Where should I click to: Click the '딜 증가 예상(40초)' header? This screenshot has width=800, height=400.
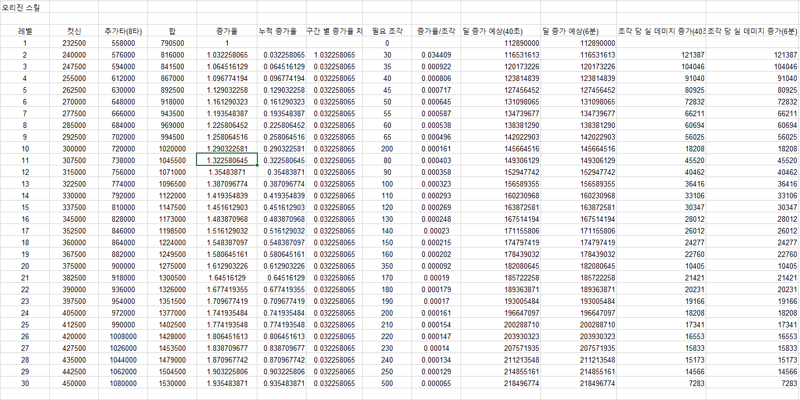501,31
